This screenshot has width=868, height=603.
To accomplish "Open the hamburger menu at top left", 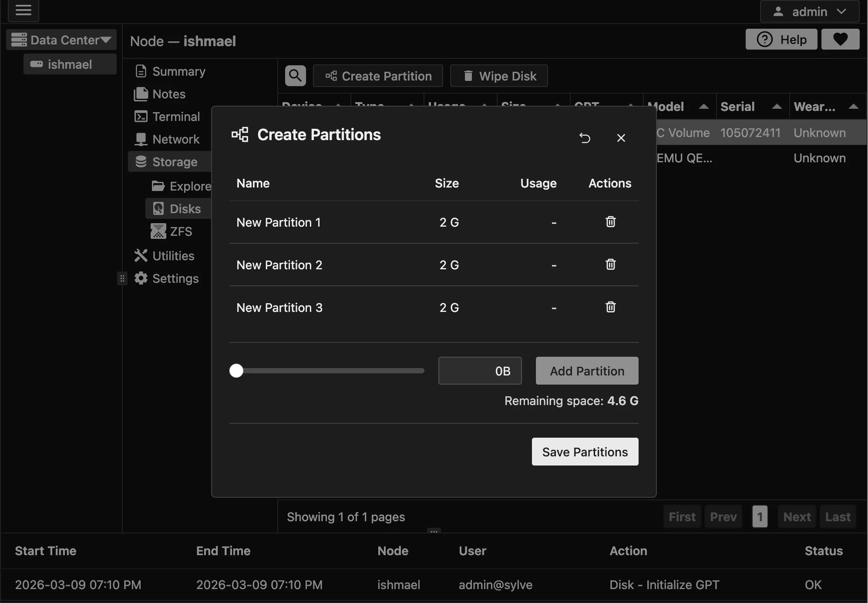I will click(24, 11).
